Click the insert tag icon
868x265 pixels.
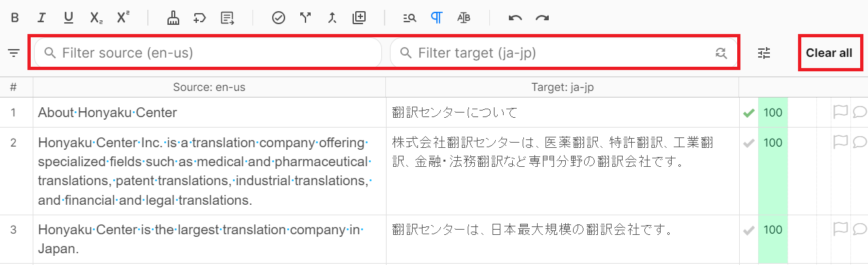[200, 18]
